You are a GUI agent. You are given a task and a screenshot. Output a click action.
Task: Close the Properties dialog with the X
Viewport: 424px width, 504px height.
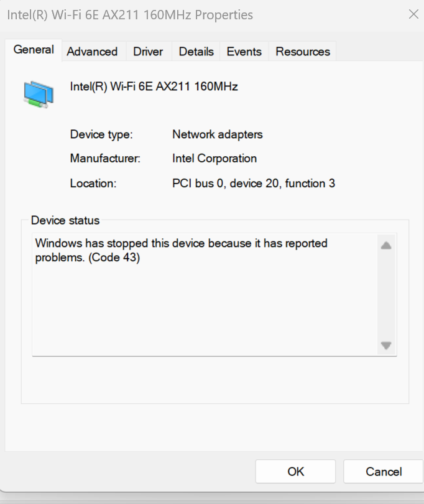pos(413,14)
